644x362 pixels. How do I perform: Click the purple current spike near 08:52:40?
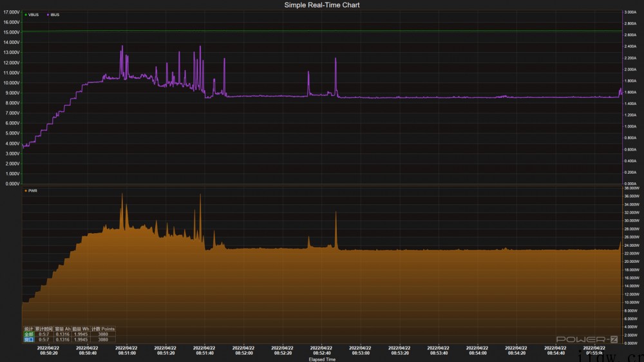[x=336, y=76]
